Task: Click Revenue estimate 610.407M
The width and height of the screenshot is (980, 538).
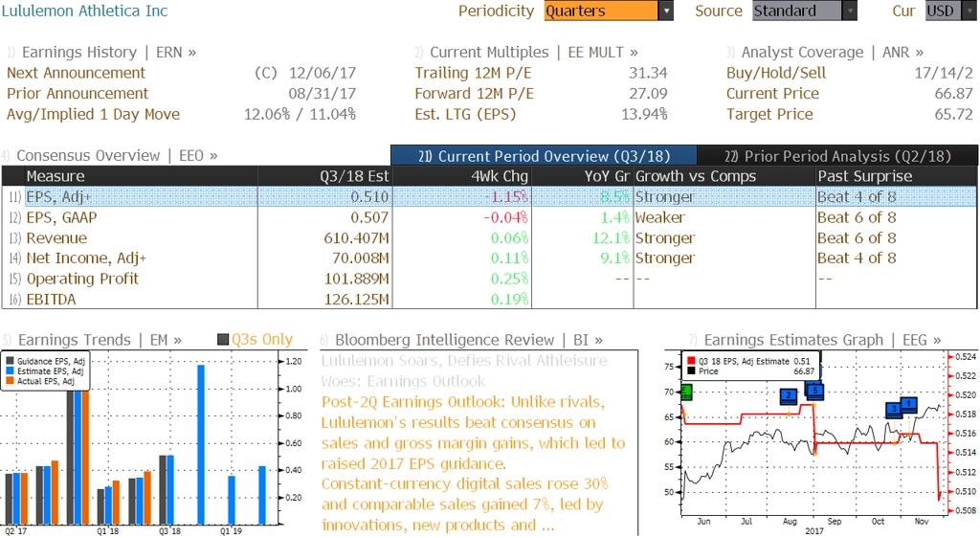Action: coord(356,238)
